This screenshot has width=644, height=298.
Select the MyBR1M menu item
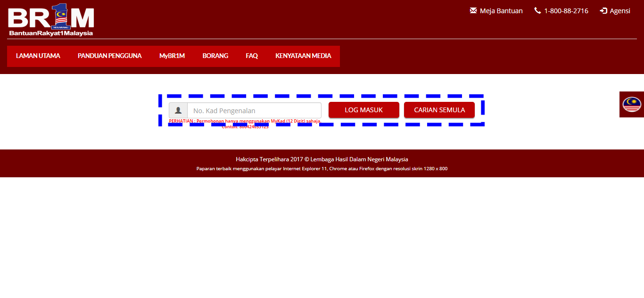click(x=172, y=56)
